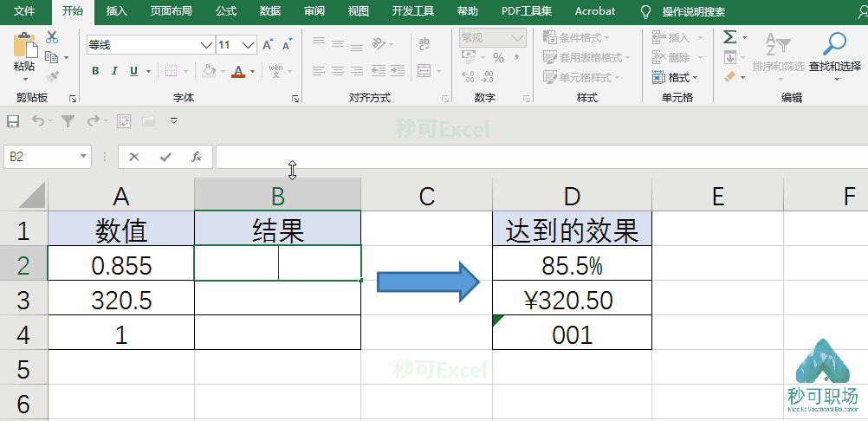868x421 pixels.
Task: Open the 文件 tab
Action: point(23,11)
